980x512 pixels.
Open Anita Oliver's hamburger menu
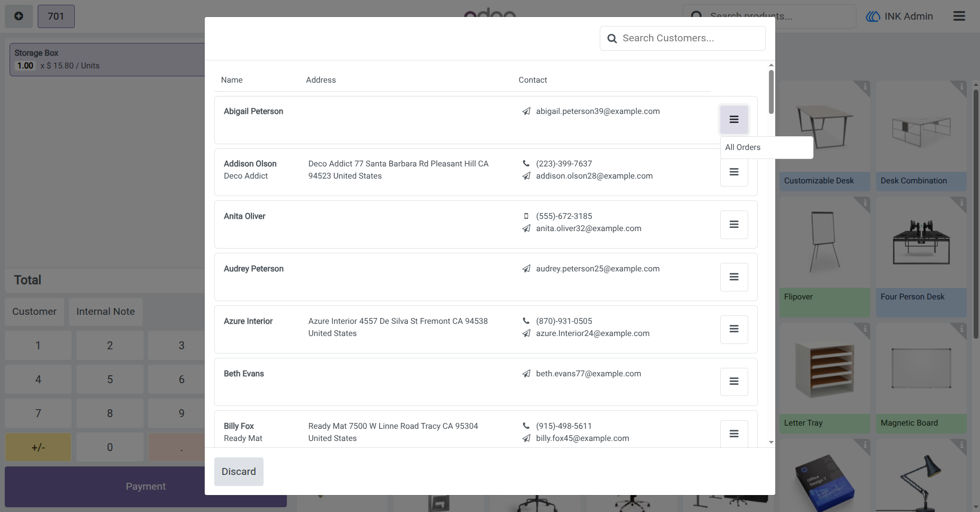click(x=734, y=224)
